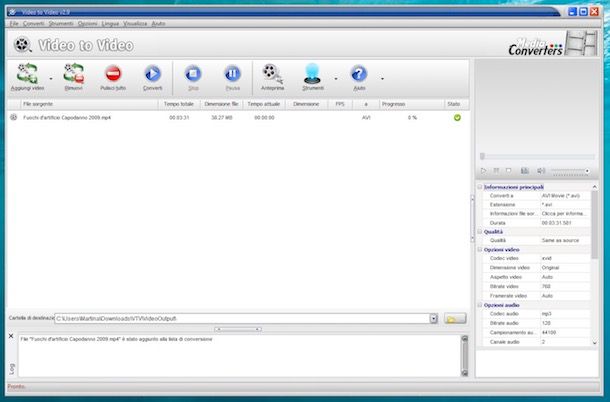Open the Opzioni menu
610x402 pixels.
[88, 24]
